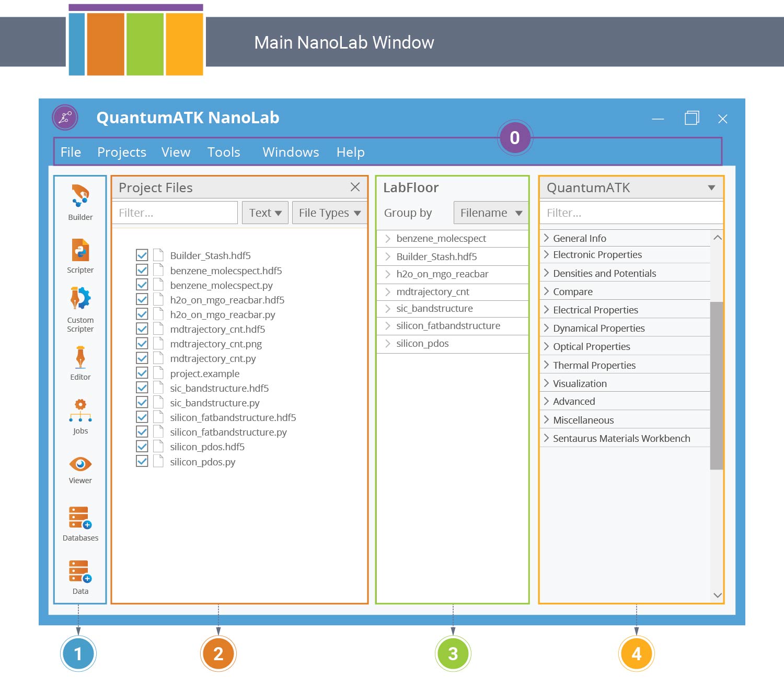Image resolution: width=784 pixels, height=679 pixels.
Task: Uncheck silicon_pdos.hdf5 checkbox
Action: coord(142,446)
